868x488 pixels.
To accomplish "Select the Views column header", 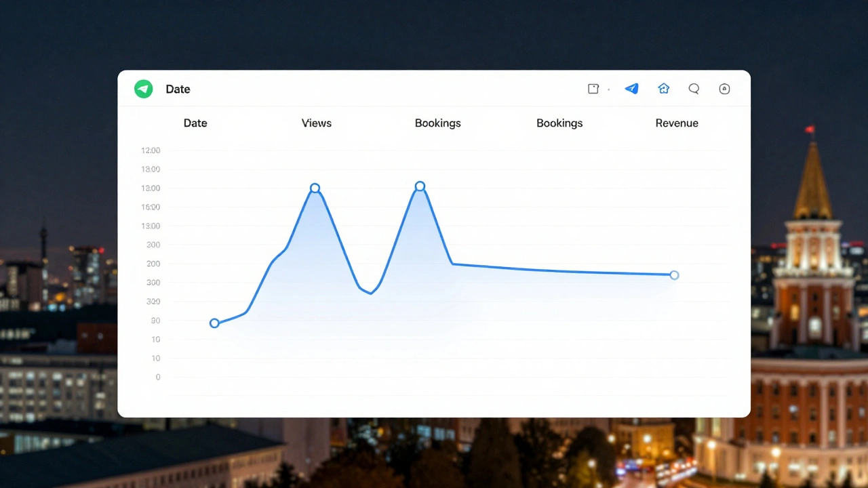I will point(316,123).
